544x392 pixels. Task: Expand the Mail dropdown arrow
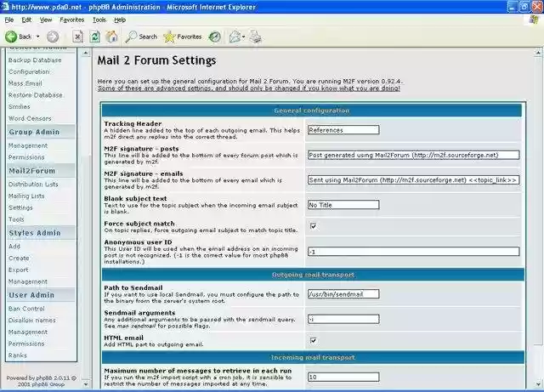244,37
